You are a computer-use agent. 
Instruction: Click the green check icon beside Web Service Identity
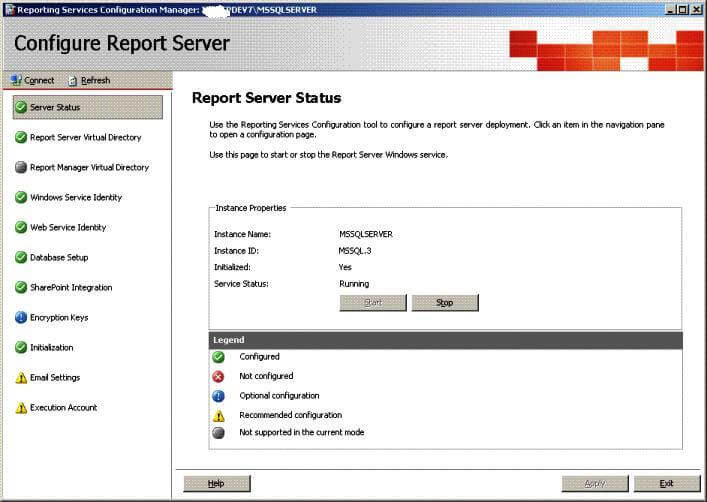click(x=21, y=227)
